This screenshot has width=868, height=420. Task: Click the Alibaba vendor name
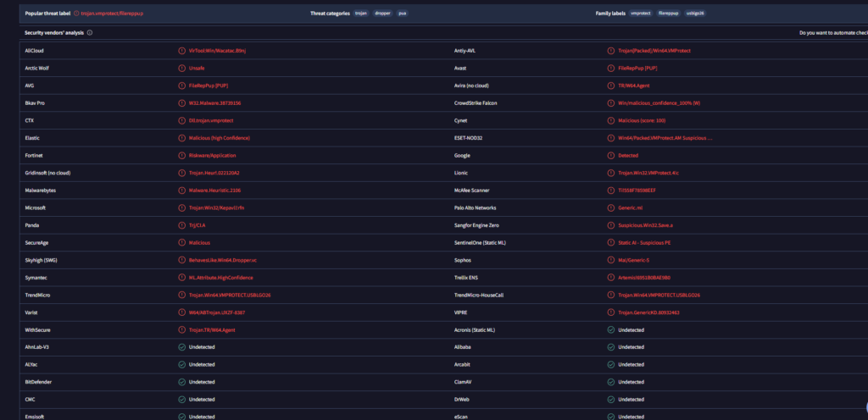pos(462,347)
